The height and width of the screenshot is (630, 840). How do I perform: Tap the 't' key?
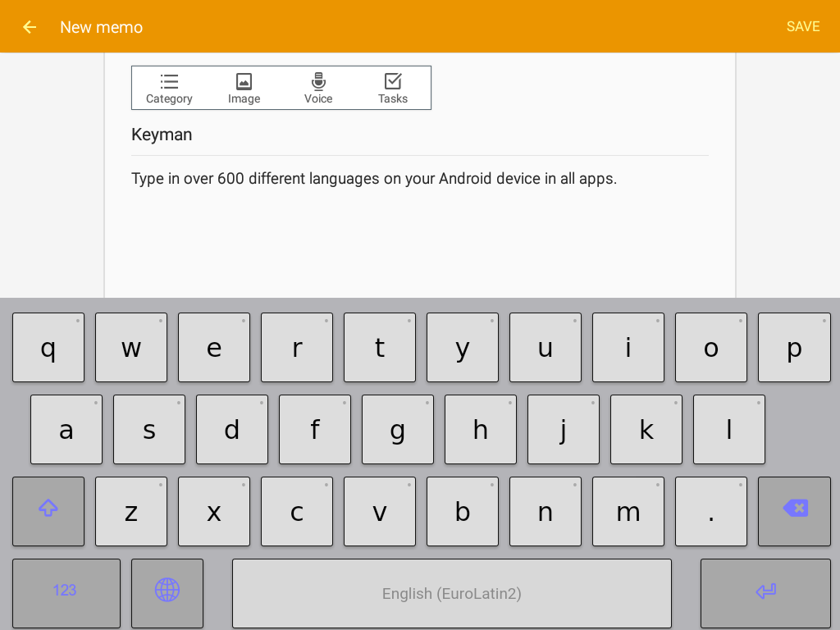[x=380, y=347]
